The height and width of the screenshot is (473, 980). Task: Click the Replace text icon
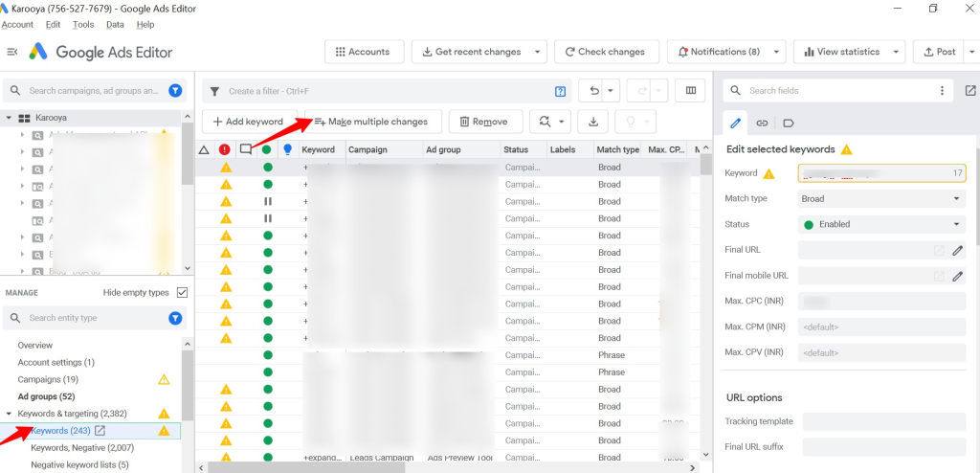545,122
